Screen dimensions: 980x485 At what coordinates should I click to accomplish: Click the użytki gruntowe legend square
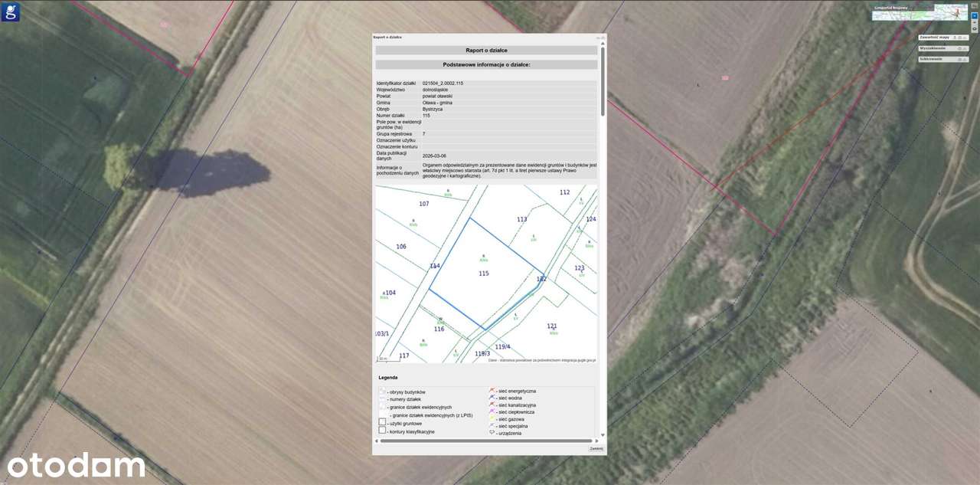coord(383,422)
